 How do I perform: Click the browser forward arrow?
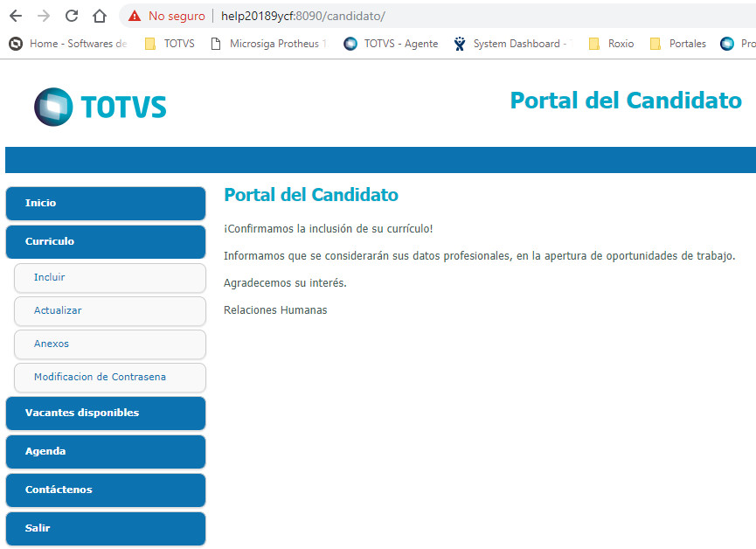pos(44,16)
